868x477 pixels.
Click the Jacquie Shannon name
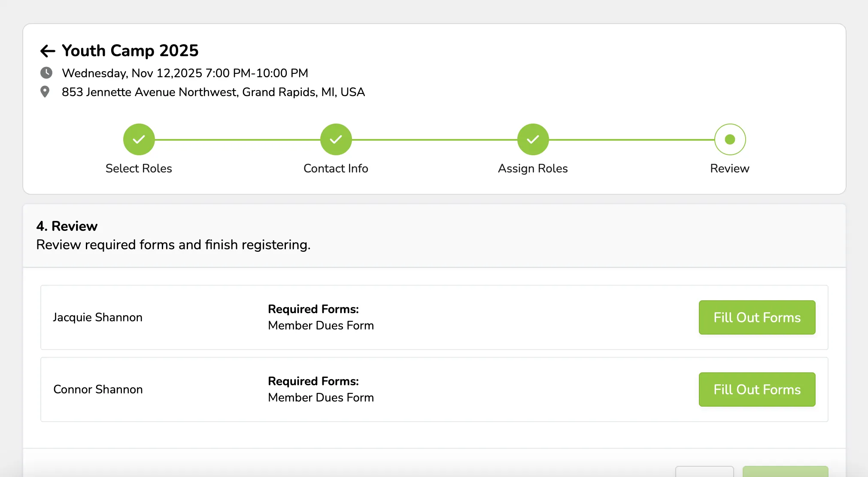point(97,317)
